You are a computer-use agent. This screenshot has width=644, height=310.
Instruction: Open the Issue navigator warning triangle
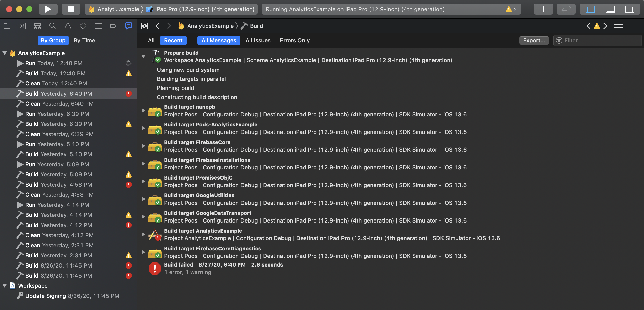[68, 26]
